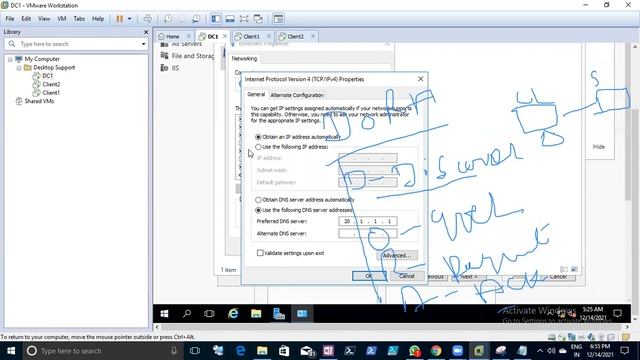
Task: Open Zoom on the host taskbar
Action: tap(458, 351)
